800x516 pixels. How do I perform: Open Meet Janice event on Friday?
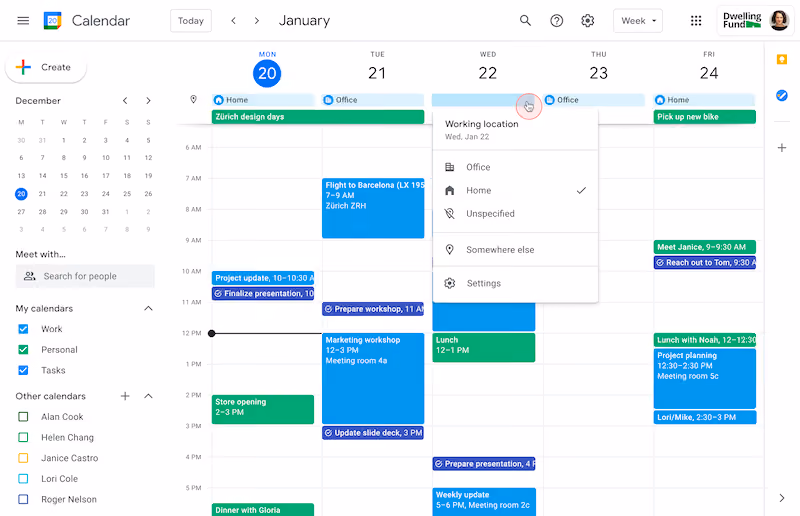(705, 247)
